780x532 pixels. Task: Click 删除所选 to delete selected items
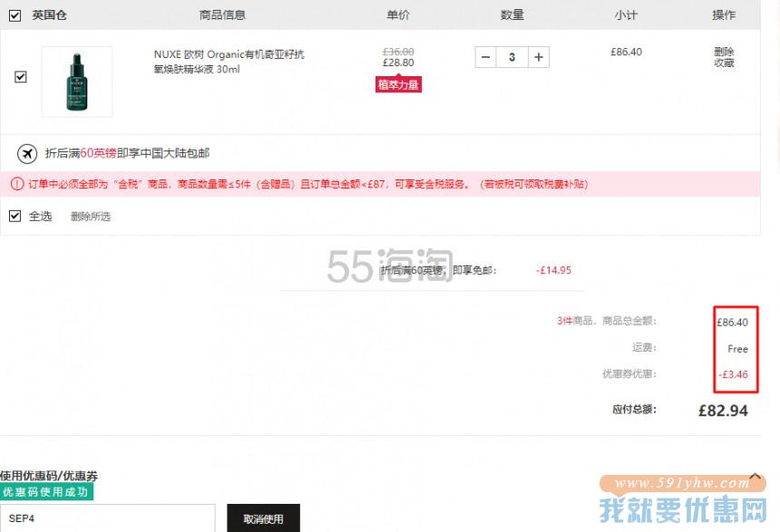point(91,217)
